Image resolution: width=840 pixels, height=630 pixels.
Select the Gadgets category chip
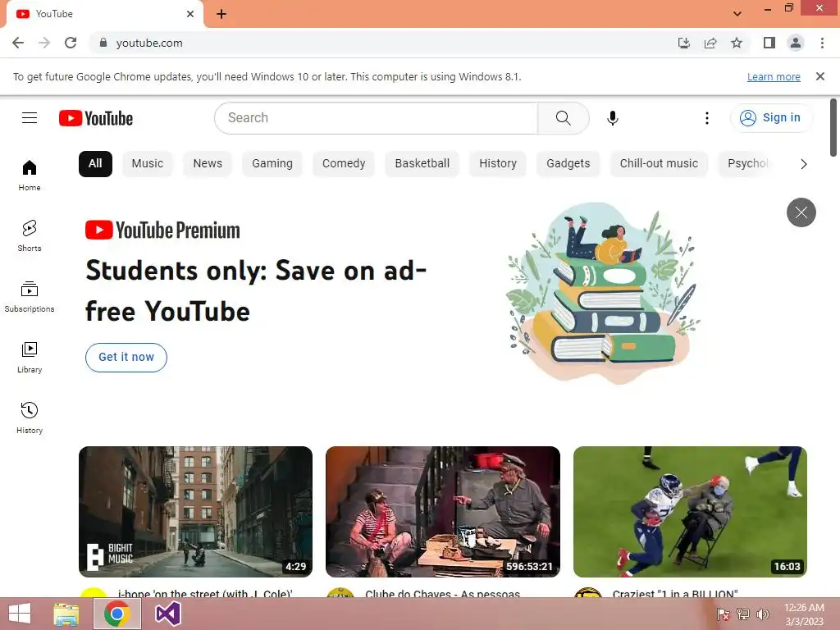point(568,163)
